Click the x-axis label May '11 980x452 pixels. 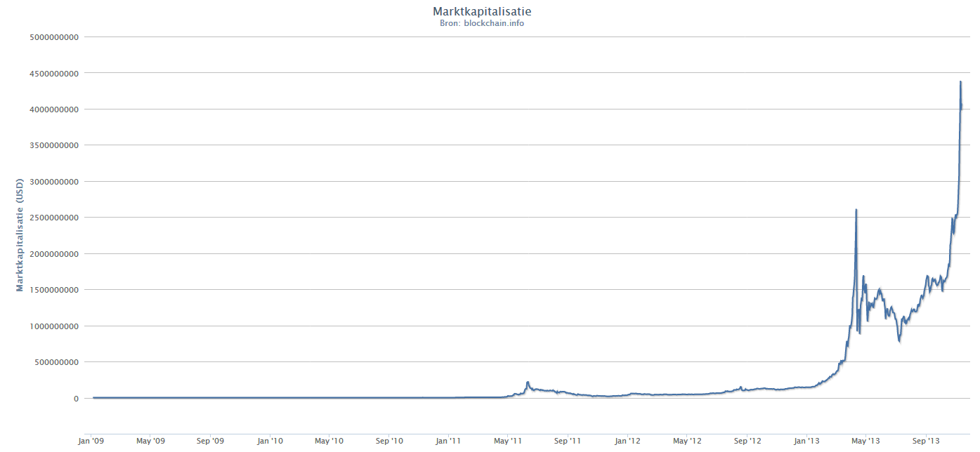[x=508, y=441]
